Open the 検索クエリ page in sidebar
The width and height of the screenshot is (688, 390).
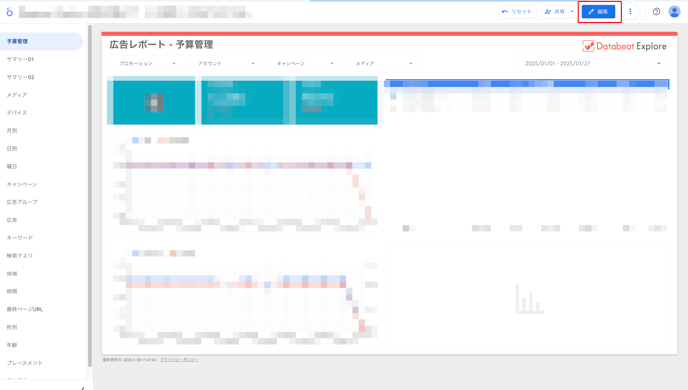[x=19, y=256]
